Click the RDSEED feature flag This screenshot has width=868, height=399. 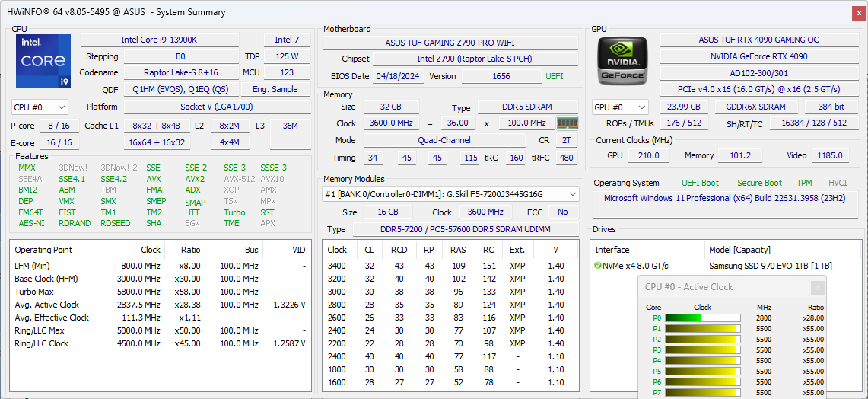coord(115,223)
